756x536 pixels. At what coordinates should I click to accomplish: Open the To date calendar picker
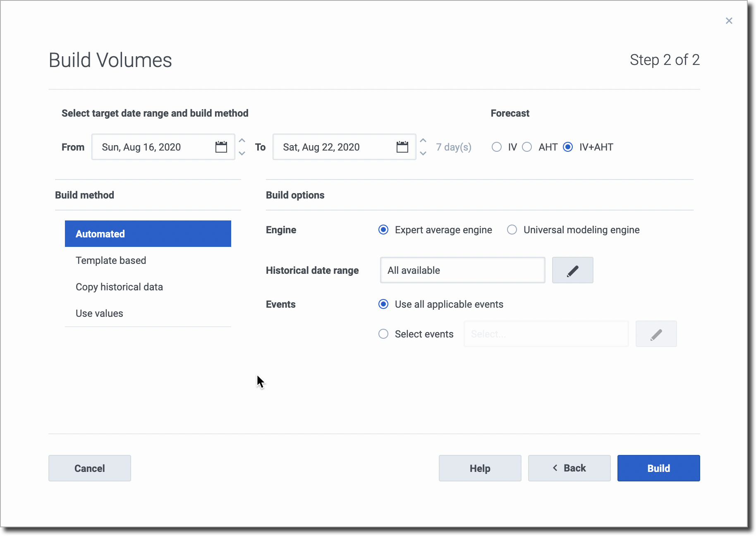[x=402, y=147]
